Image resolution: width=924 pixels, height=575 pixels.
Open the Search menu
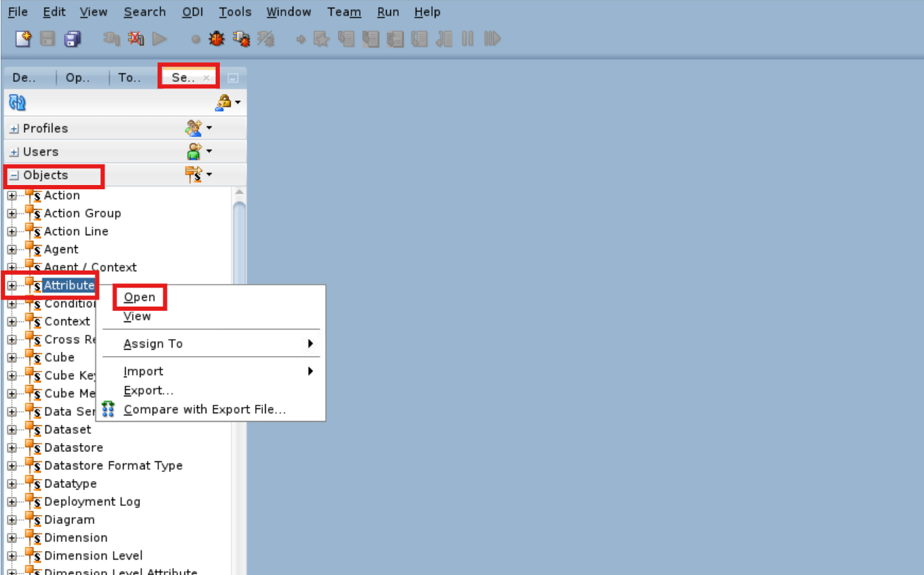point(144,11)
